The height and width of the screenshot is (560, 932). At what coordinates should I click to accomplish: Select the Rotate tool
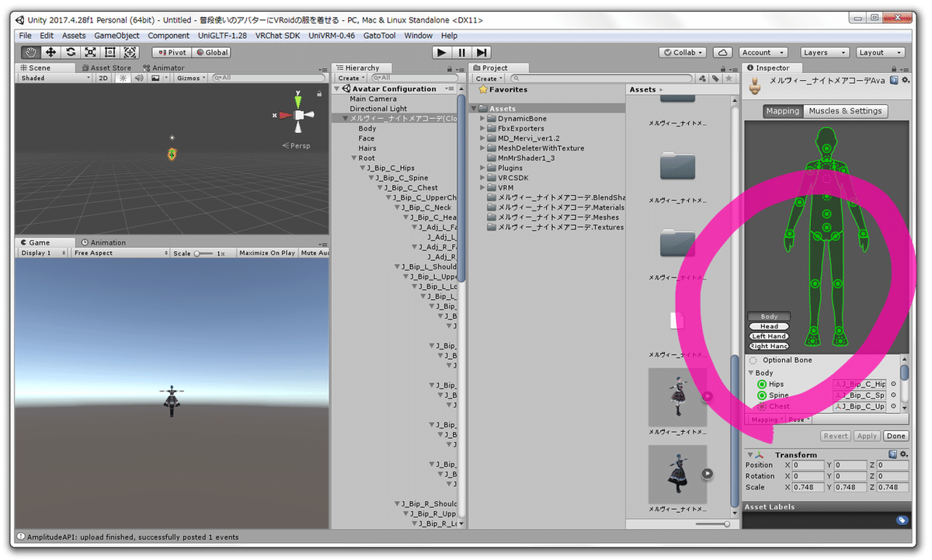[x=71, y=52]
